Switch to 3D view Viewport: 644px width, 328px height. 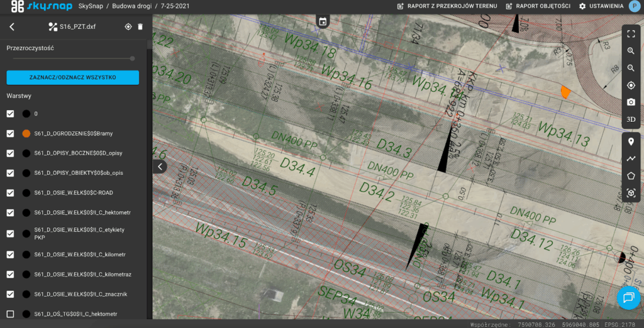tap(631, 119)
